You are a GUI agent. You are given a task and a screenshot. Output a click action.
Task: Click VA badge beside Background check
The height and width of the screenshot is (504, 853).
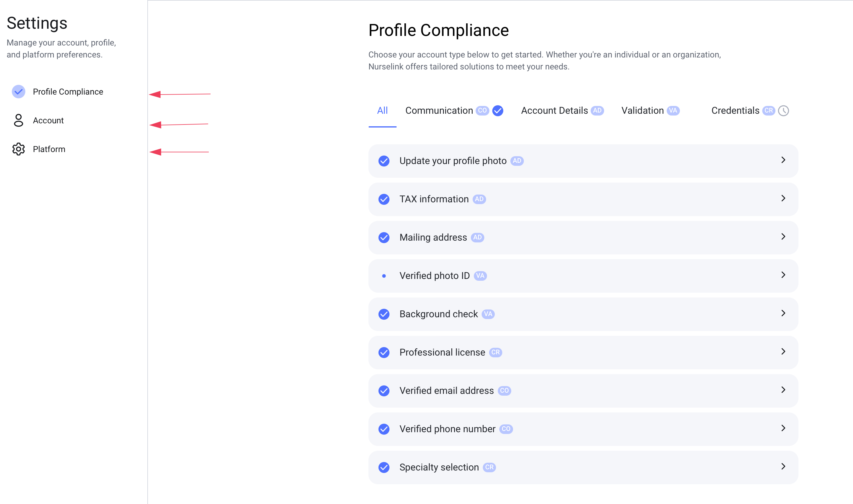point(488,314)
